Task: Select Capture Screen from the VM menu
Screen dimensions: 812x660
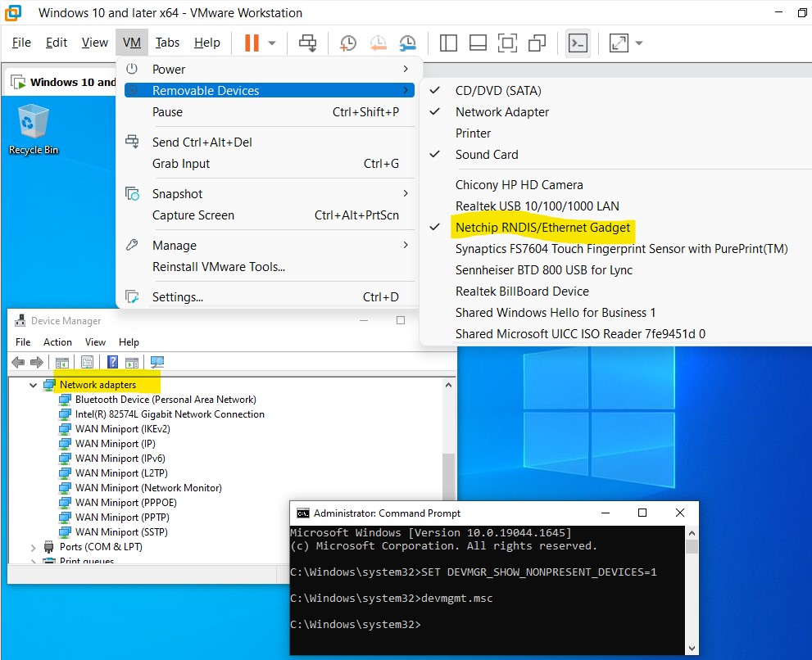Action: click(x=270, y=215)
